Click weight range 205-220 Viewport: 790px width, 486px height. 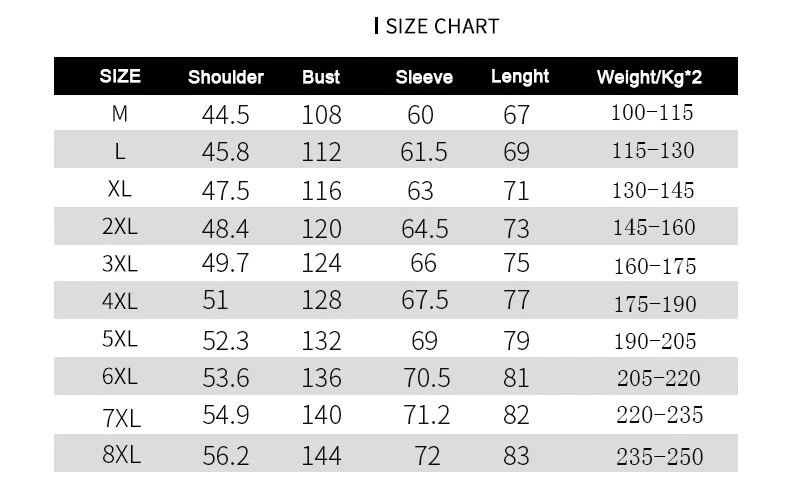tap(659, 378)
